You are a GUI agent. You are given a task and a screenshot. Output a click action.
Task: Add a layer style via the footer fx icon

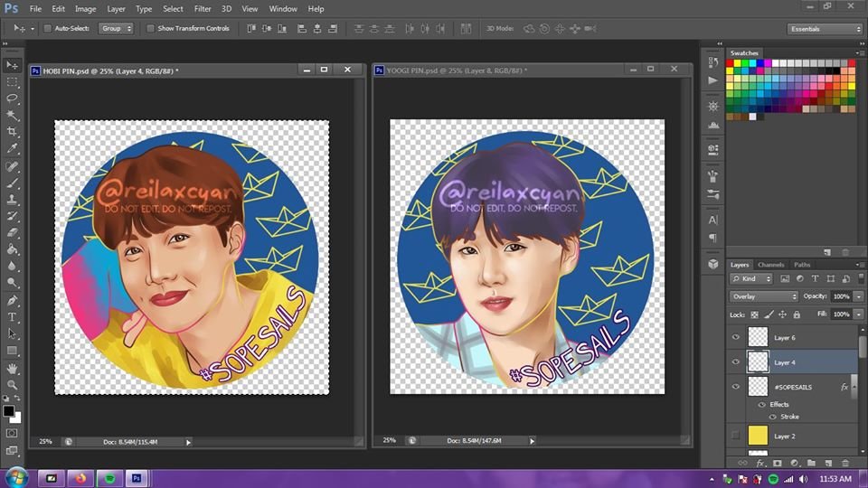(x=760, y=463)
